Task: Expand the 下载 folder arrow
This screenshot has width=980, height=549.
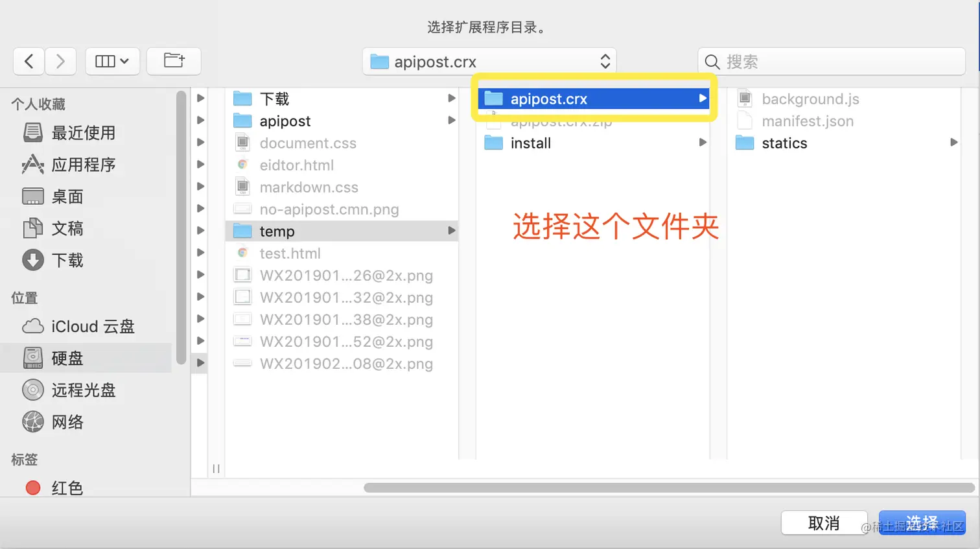Action: [451, 99]
